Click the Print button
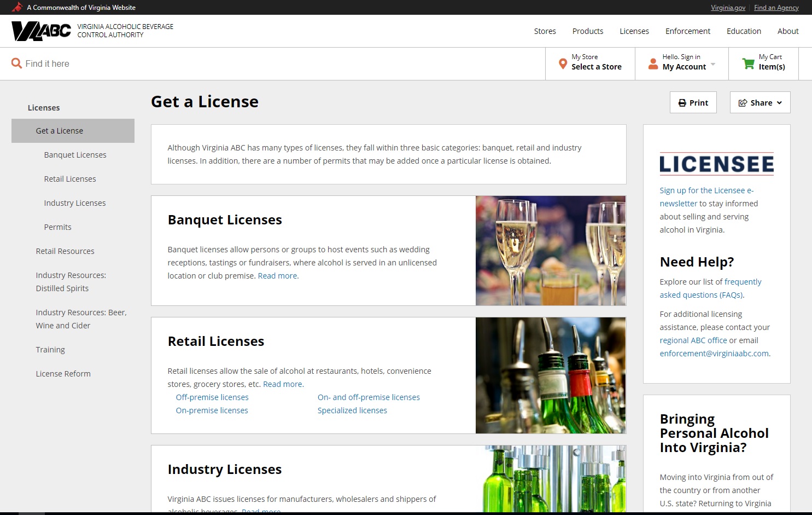 click(693, 102)
